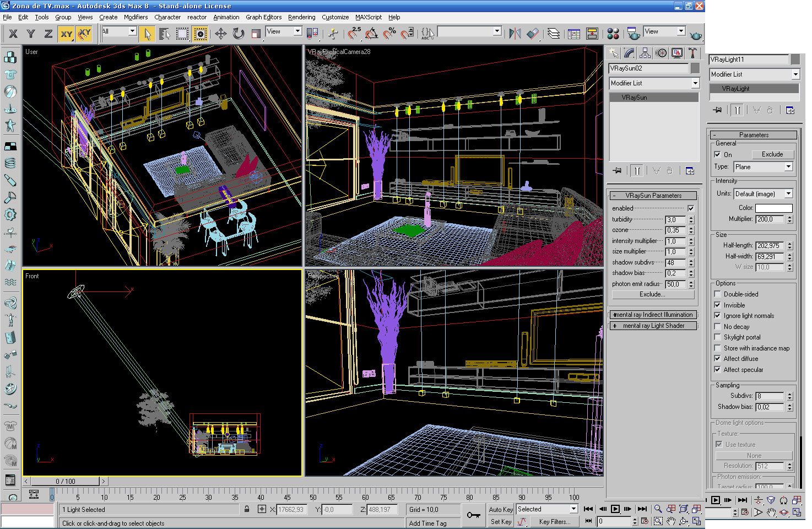812x529 pixels.
Task: Open the Mirror tool
Action: (x=515, y=34)
